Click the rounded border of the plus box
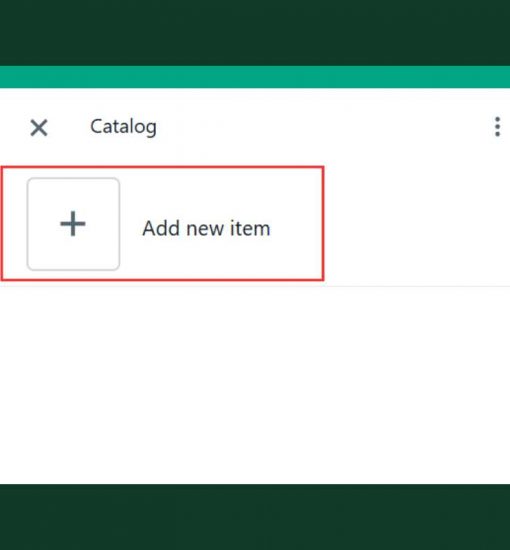Image resolution: width=510 pixels, height=550 pixels. pos(28,224)
